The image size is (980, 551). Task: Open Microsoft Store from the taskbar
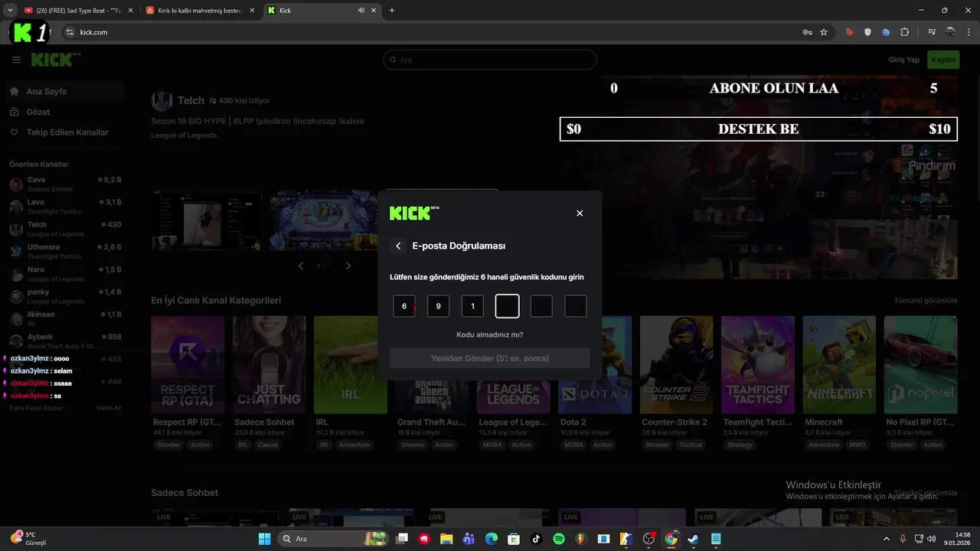(514, 539)
